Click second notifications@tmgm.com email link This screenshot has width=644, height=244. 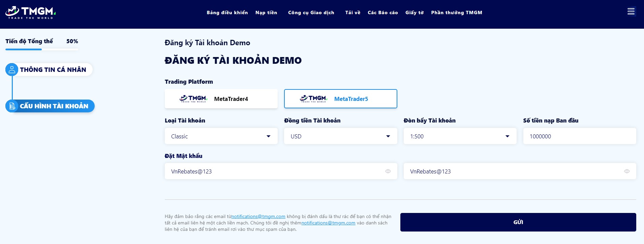pos(328,223)
